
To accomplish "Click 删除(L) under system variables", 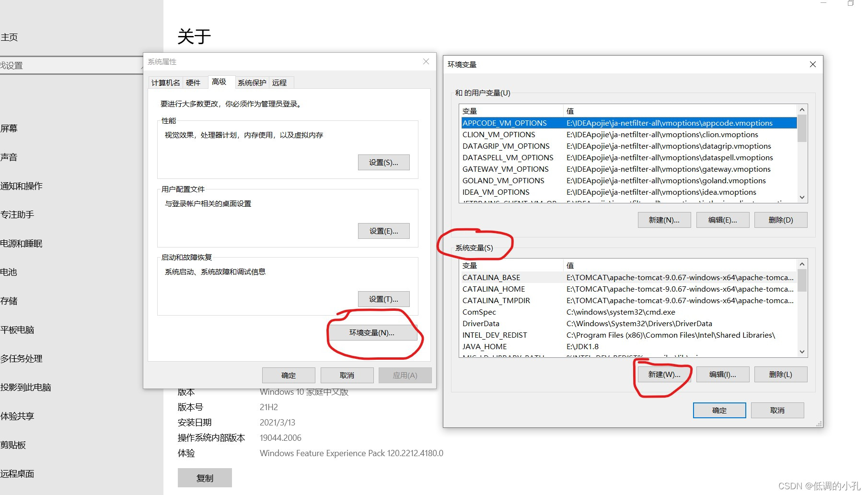I will pyautogui.click(x=781, y=374).
